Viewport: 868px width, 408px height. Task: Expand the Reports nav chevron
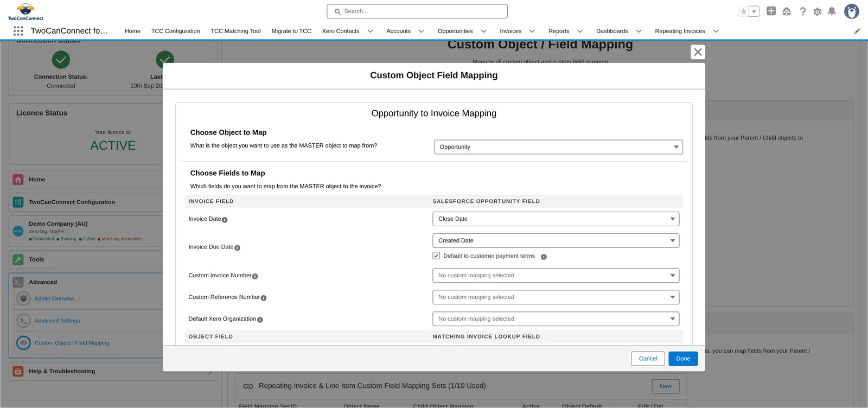click(x=580, y=31)
